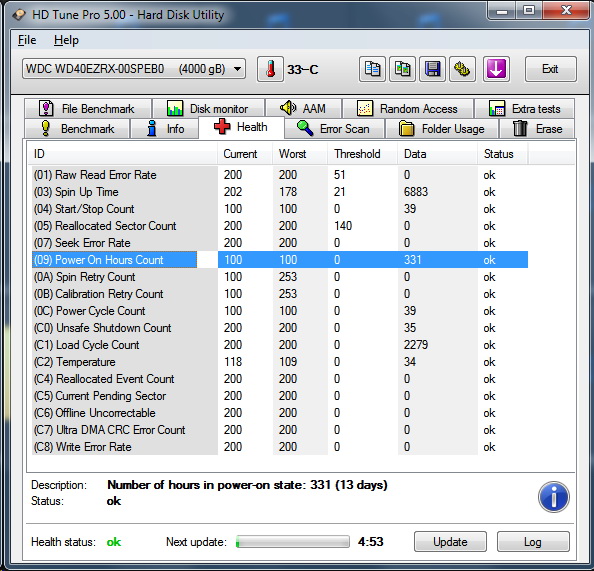Viewport: 594px width, 571px height.
Task: Select the Power On Hours Count row
Action: (280, 260)
